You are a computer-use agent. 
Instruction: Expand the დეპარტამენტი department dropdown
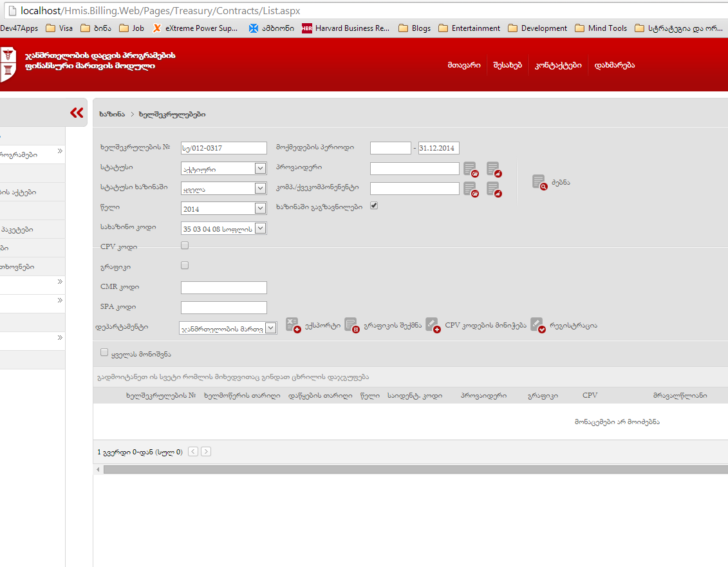tap(270, 328)
